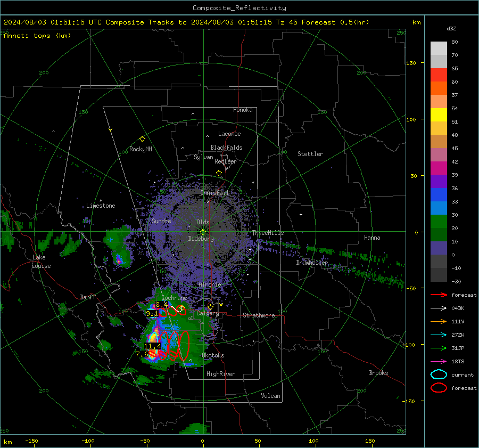Pick the light blue 30–33 dBZ swatch
This screenshot has height=448, width=479.
(x=439, y=208)
